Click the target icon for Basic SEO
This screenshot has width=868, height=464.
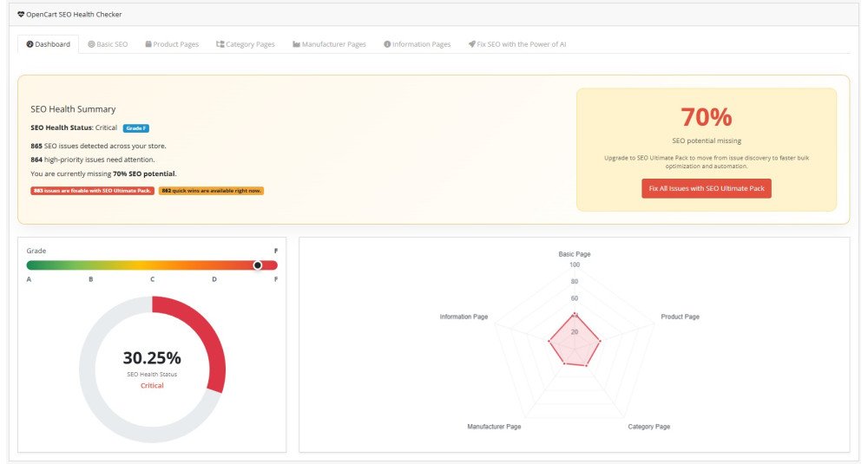tap(91, 44)
